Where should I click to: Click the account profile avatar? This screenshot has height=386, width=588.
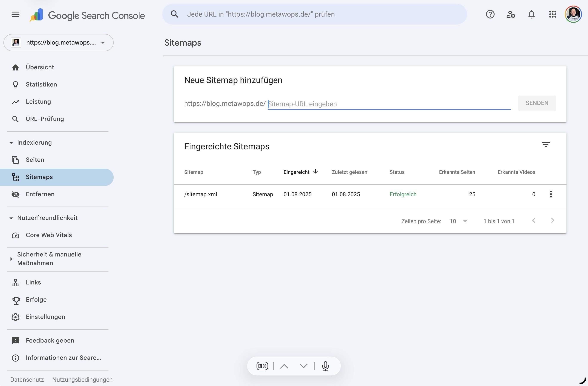click(x=573, y=14)
